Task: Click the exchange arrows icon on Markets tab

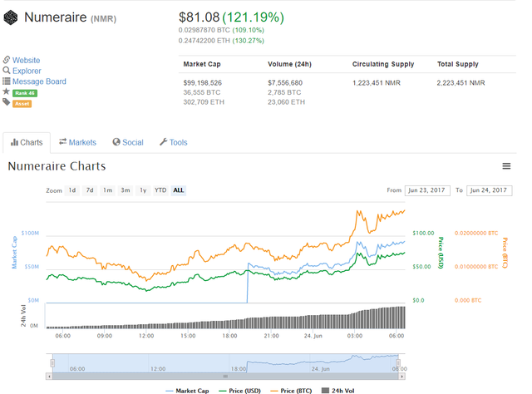Action: click(x=63, y=141)
